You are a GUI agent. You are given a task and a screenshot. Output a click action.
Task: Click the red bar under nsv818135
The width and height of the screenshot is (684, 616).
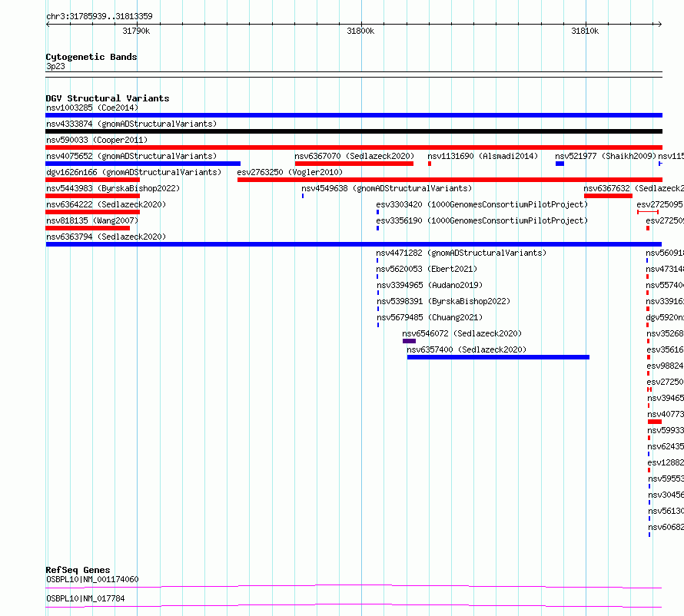pyautogui.click(x=88, y=228)
